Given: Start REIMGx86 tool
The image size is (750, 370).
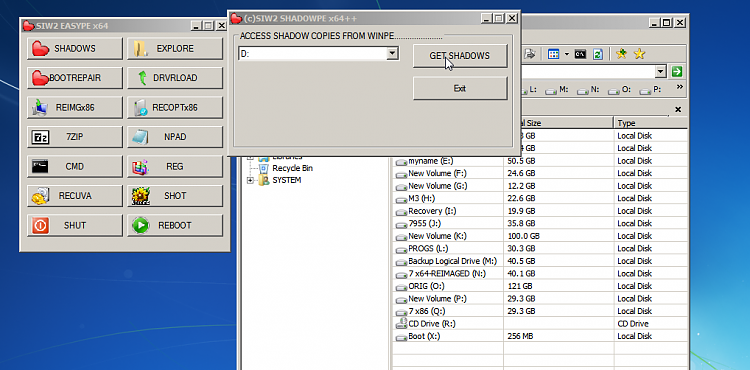Looking at the screenshot, I should pos(75,108).
